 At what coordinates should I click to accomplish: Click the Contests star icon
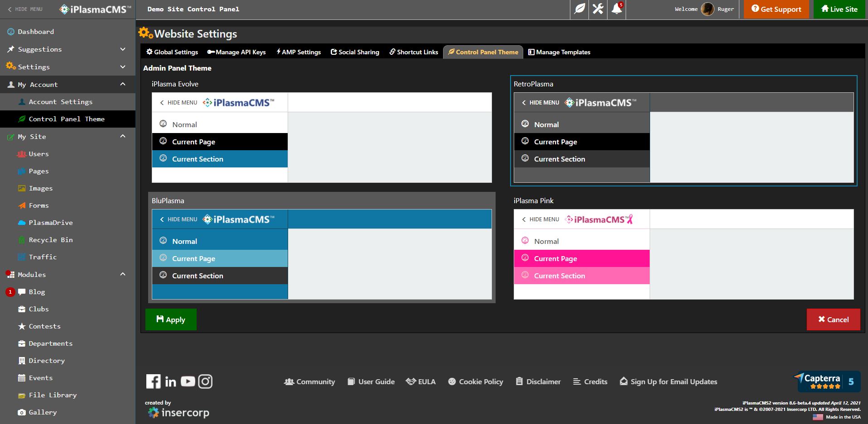pos(21,326)
